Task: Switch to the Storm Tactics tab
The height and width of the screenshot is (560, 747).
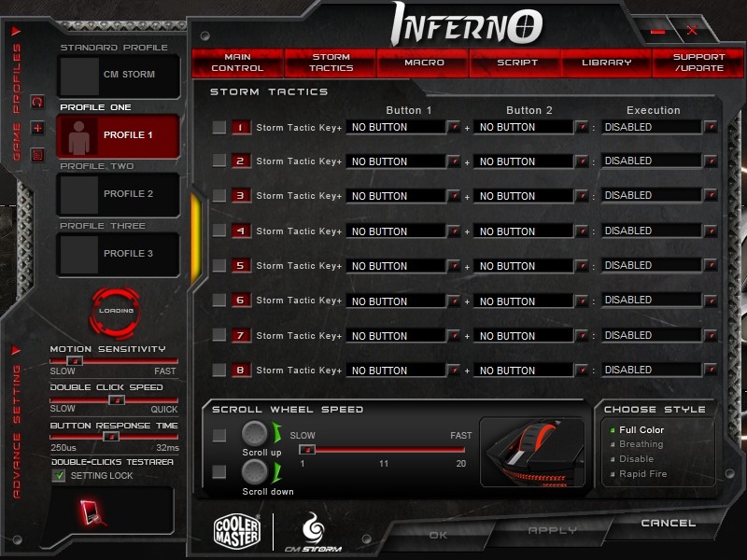Action: pyautogui.click(x=331, y=63)
